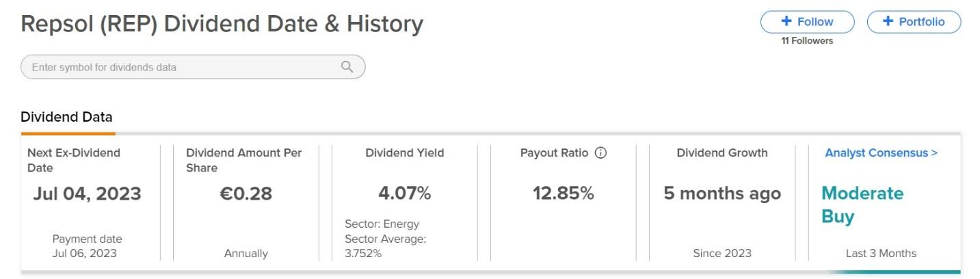Select the Dividend Data tab
Viewport: 980px width, 279px height.
tap(66, 117)
